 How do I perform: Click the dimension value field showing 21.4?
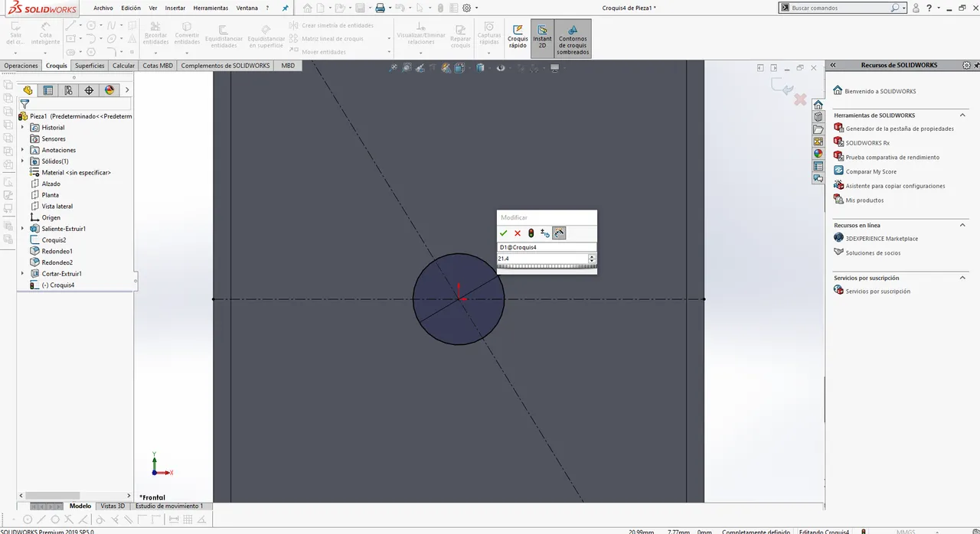pos(542,259)
